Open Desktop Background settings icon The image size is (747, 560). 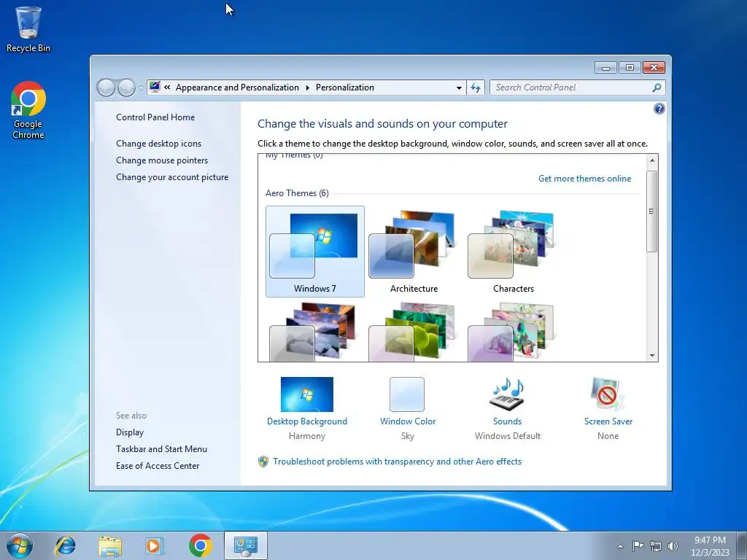pos(307,394)
